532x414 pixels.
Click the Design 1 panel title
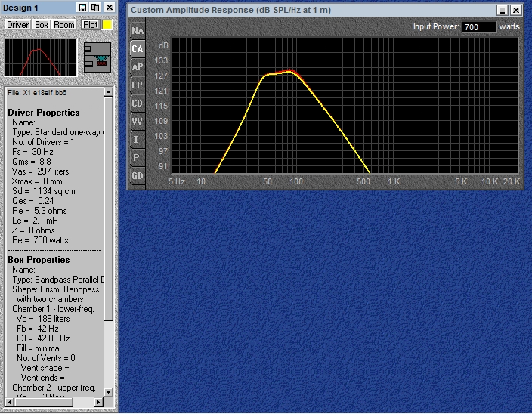pyautogui.click(x=20, y=8)
